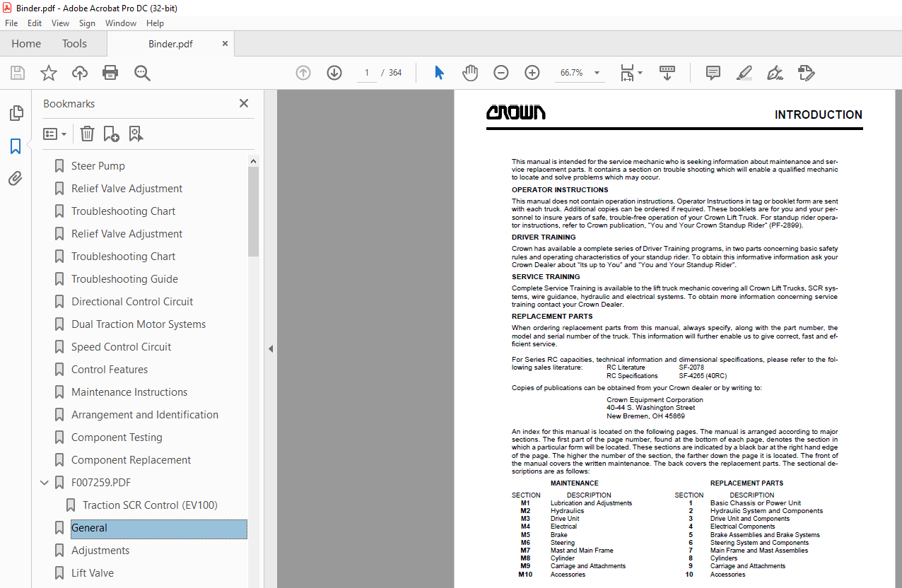Click the Save file icon
Screen dimensions: 902x588
18,73
